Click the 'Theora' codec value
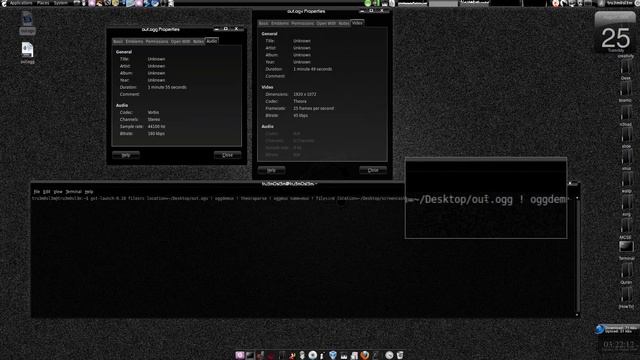Image resolution: width=640 pixels, height=360 pixels. click(300, 101)
